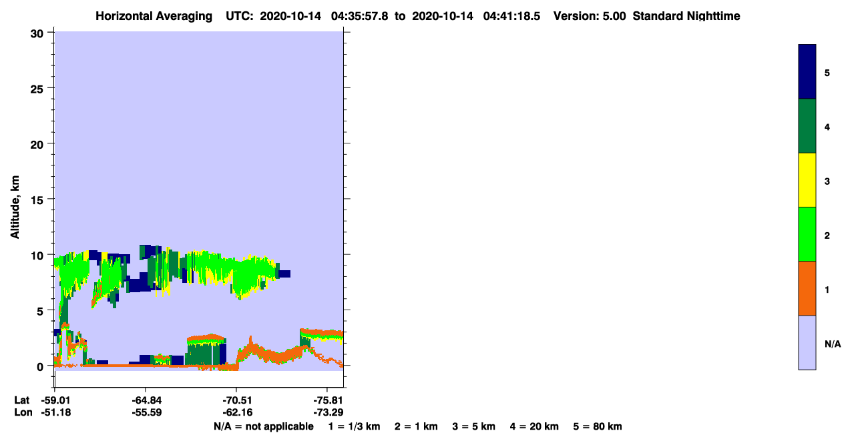Viewport: 868px width, 445px height.
Task: Click the colorbar label 5
Action: 827,73
